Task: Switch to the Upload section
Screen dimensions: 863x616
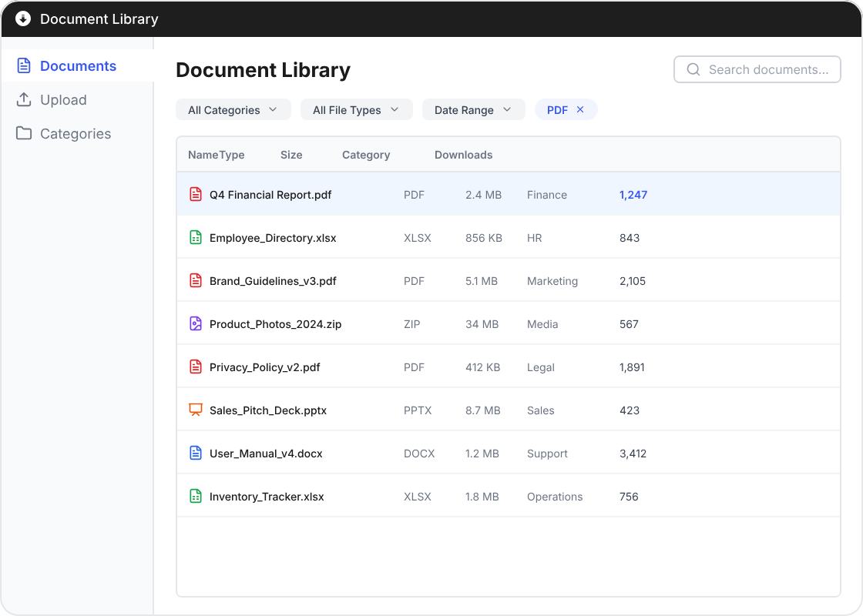Action: click(x=62, y=99)
